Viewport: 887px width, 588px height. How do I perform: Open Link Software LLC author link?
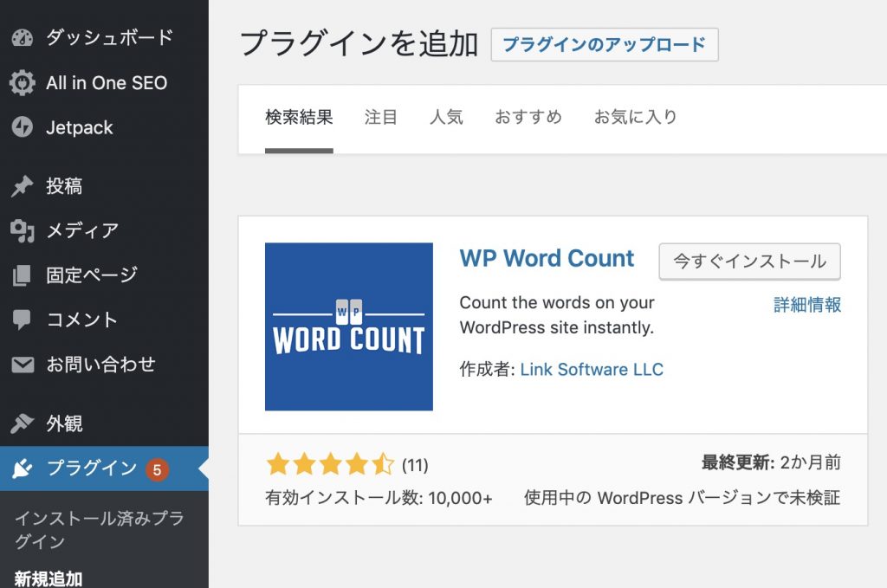click(591, 369)
